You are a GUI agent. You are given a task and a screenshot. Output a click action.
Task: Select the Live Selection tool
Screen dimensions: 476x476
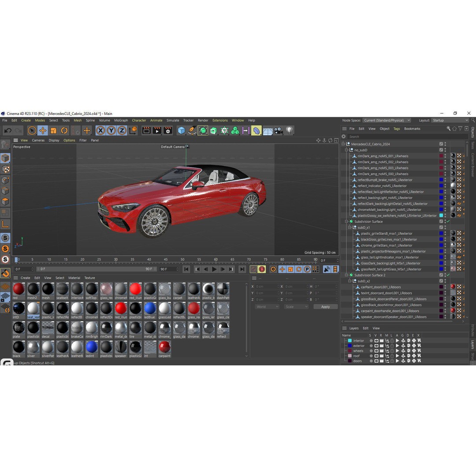pyautogui.click(x=32, y=130)
